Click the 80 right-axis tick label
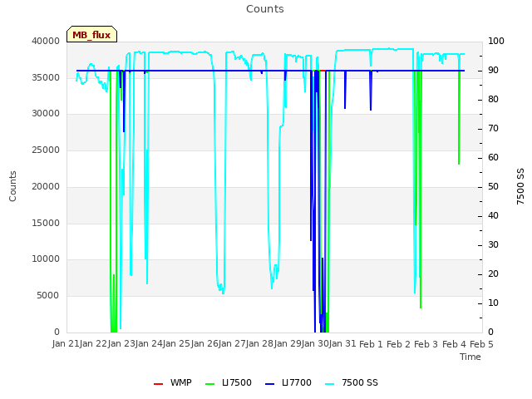The width and height of the screenshot is (532, 399). tap(493, 100)
